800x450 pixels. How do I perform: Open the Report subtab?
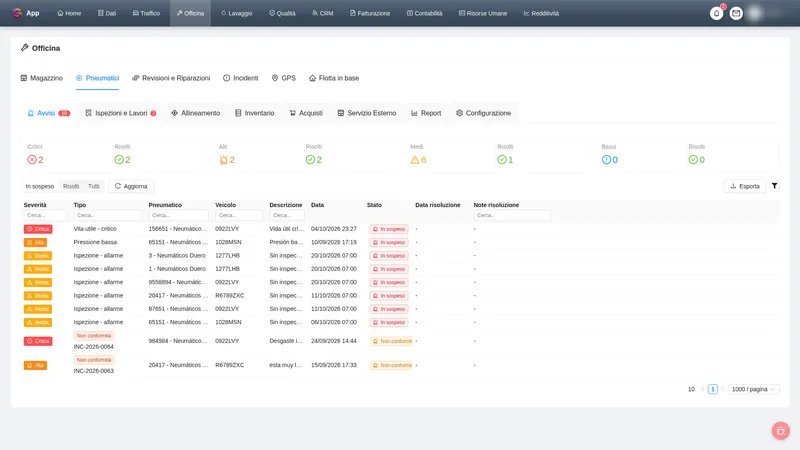click(x=426, y=113)
